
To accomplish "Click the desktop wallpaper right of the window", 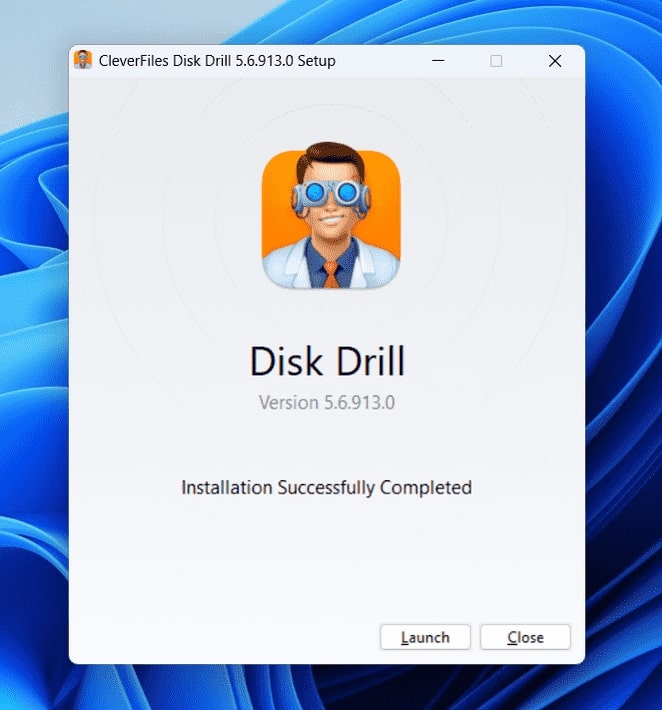I will tap(624, 362).
